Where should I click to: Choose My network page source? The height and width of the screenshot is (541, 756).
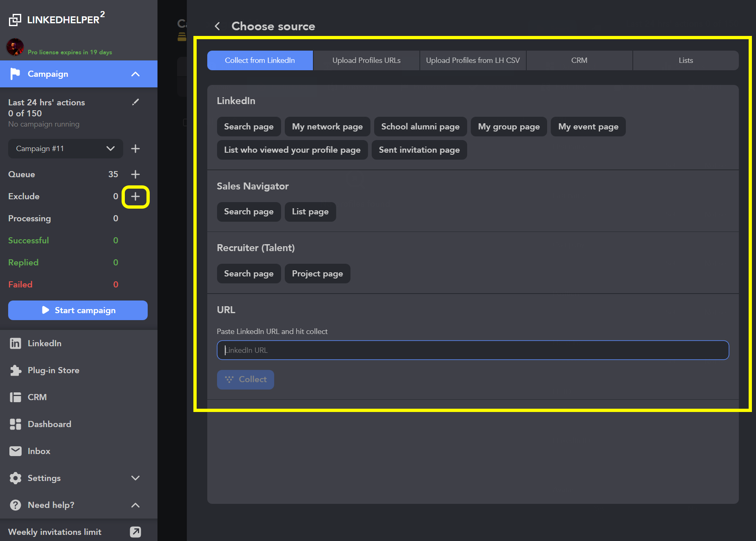coord(327,127)
